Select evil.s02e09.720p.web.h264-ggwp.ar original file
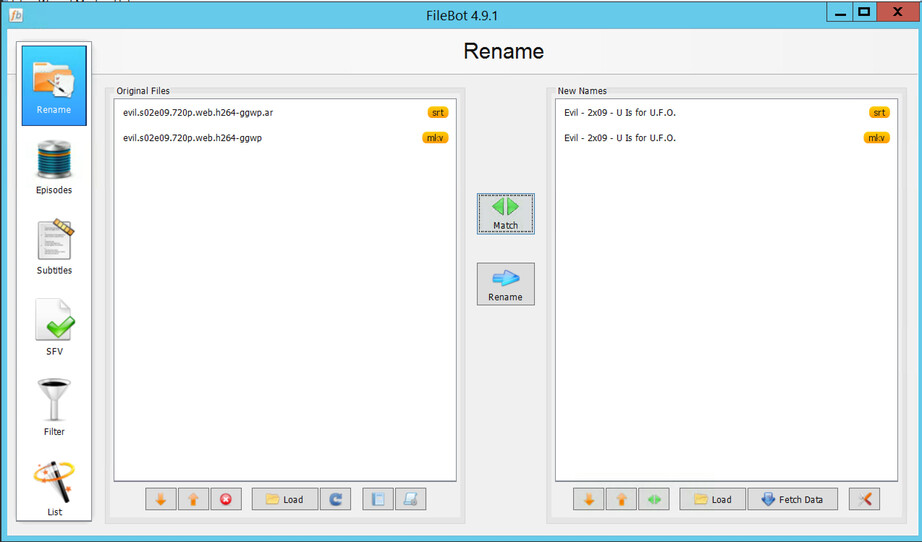Screen dimensions: 922x542 pyautogui.click(x=285, y=112)
